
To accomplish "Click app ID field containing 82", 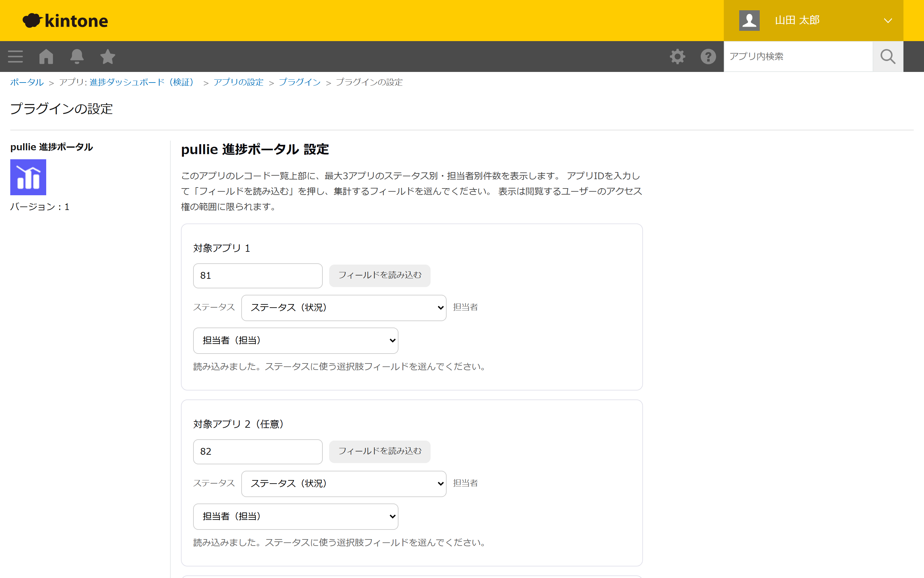I will (258, 451).
